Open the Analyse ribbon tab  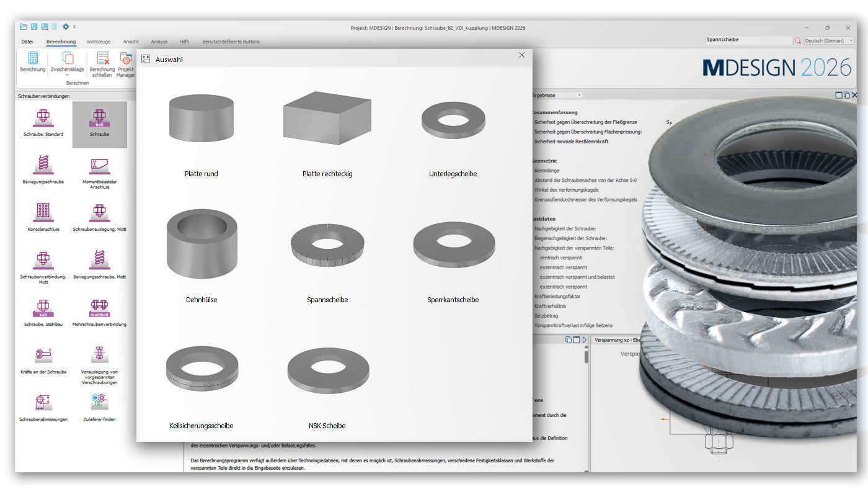coord(159,42)
